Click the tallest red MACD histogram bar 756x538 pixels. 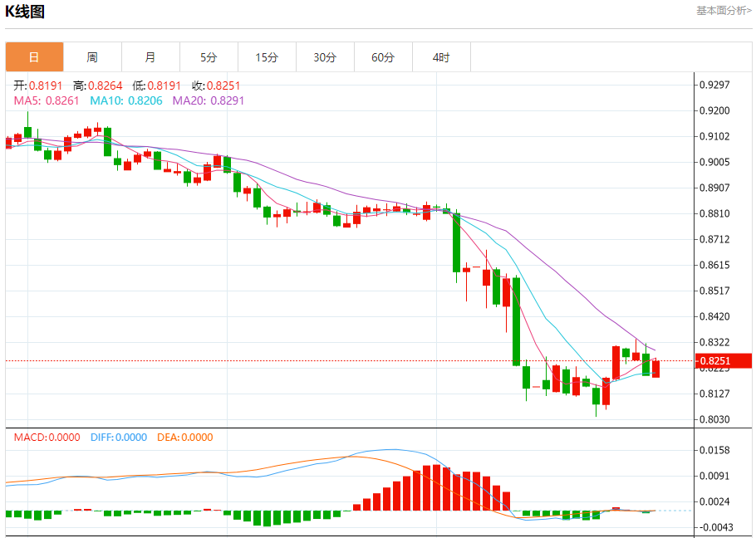coord(436,487)
